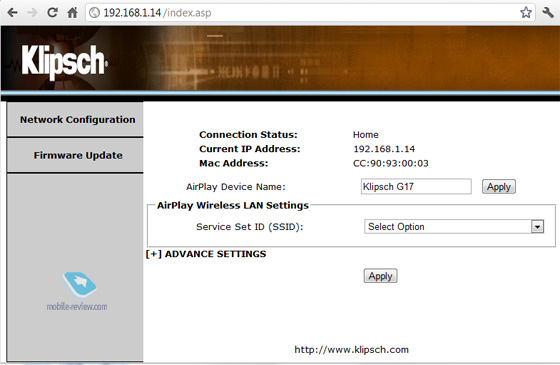Apply the AirPlay Device Name change
Viewport: 560px width, 365px height.
pos(499,187)
